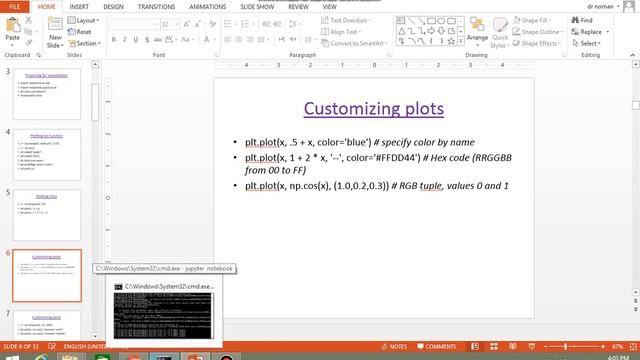Click the Format Painter brush icon

tap(28, 42)
